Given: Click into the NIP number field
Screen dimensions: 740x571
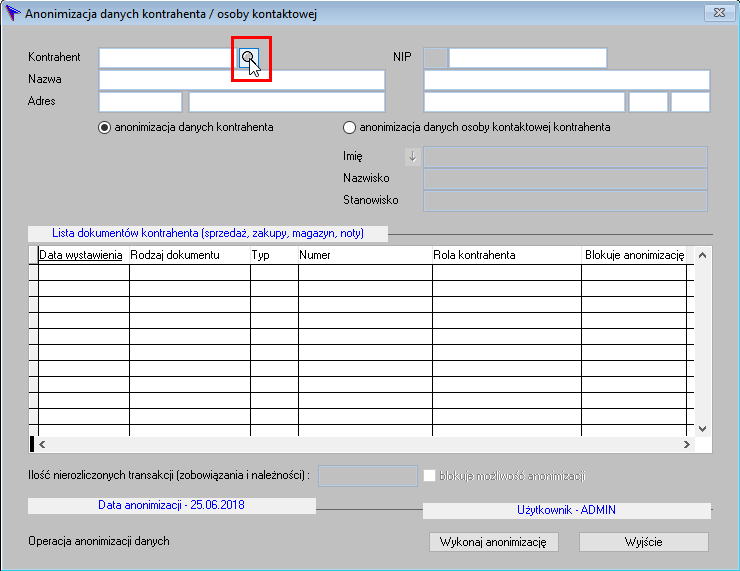Looking at the screenshot, I should pyautogui.click(x=527, y=58).
